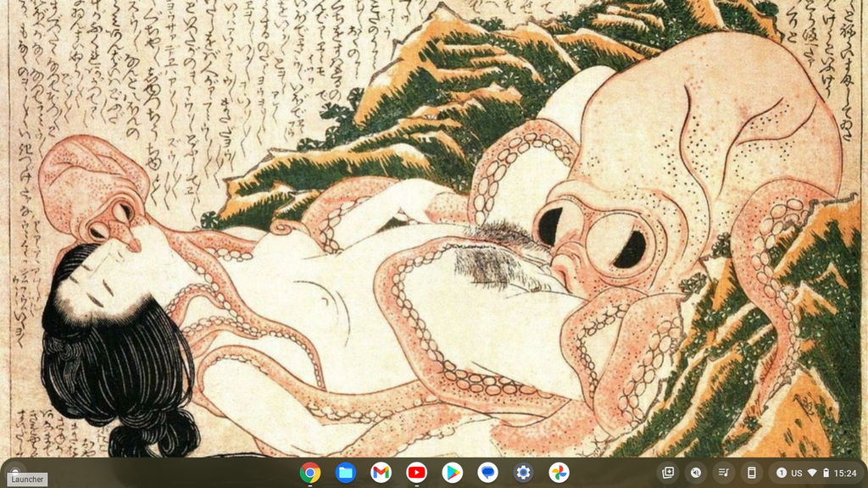Open the Settings gear app
This screenshot has width=868, height=488.
pos(523,473)
